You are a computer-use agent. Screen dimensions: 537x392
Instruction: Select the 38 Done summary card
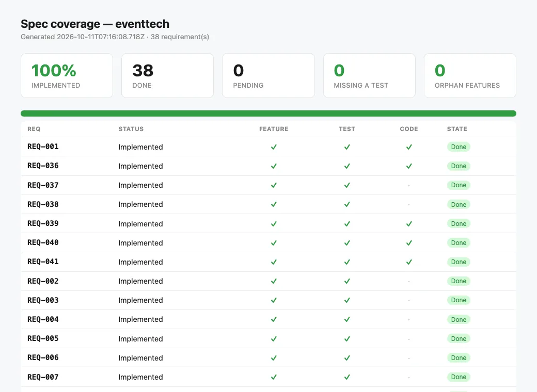167,76
